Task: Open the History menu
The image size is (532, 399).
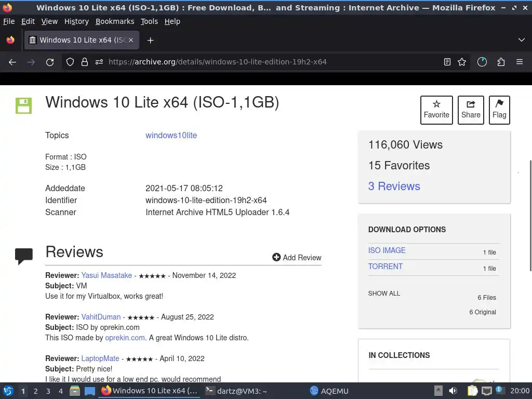Action: 76,21
